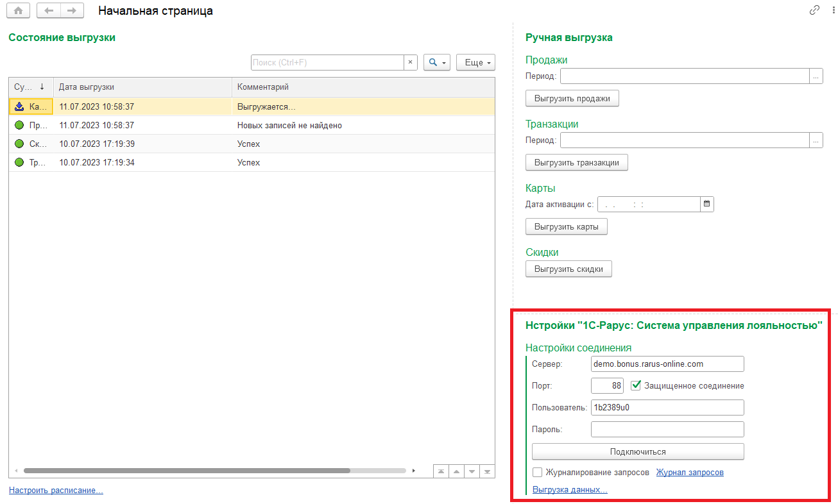Open the Еще dropdown menu
Image resolution: width=838 pixels, height=504 pixels.
click(x=475, y=62)
